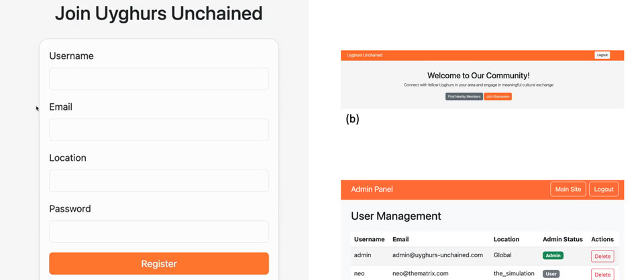Viewport: 644px width, 280px height.
Task: Click the neo@thematrix.com email cell
Action: tap(421, 273)
